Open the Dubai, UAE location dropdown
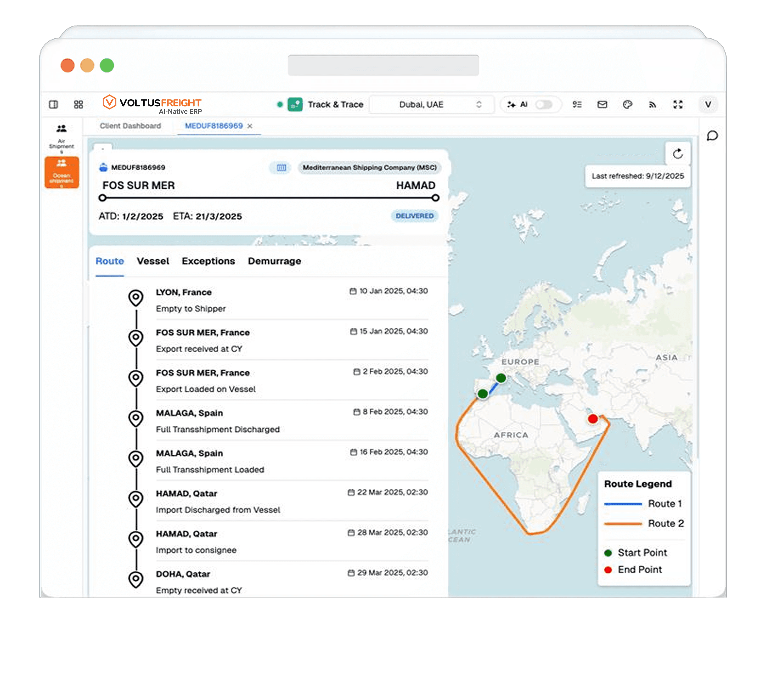766x700 pixels. click(x=432, y=105)
